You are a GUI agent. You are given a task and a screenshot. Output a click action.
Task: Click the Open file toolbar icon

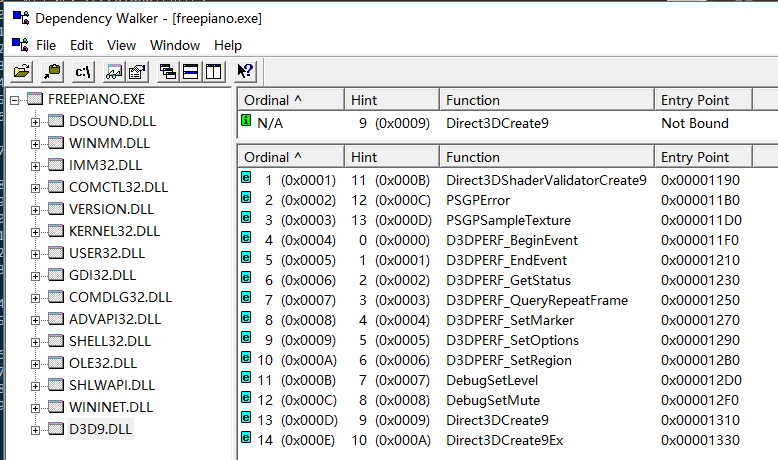[22, 71]
